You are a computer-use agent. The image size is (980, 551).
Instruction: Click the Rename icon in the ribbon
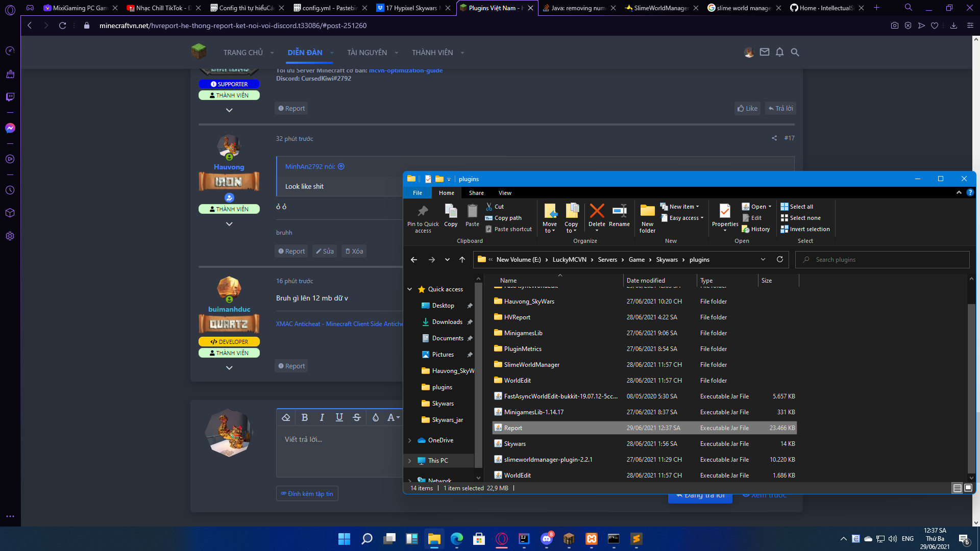(x=619, y=212)
